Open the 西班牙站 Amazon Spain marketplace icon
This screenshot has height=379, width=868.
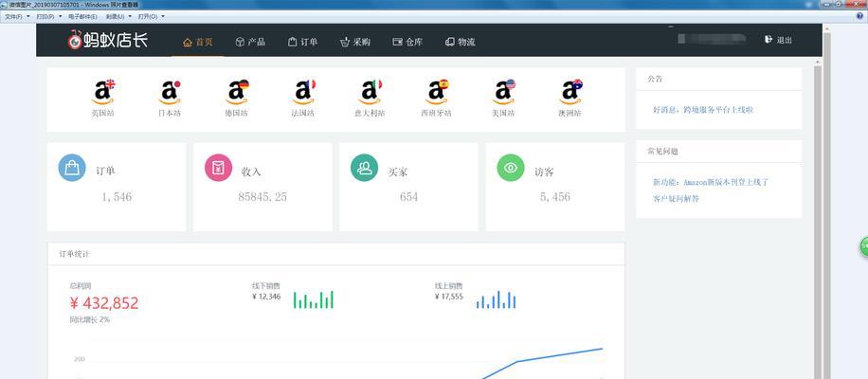pos(436,92)
